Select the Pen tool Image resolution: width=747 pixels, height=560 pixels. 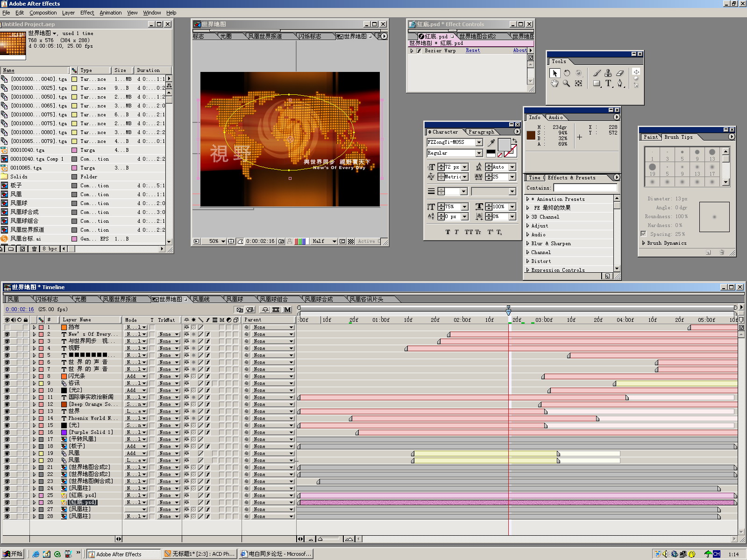coord(620,84)
